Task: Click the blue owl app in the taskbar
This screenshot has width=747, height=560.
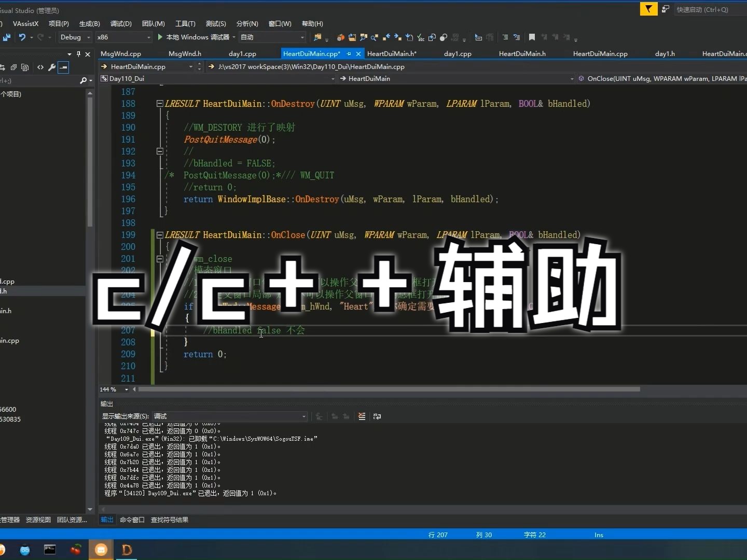Action: click(25, 550)
